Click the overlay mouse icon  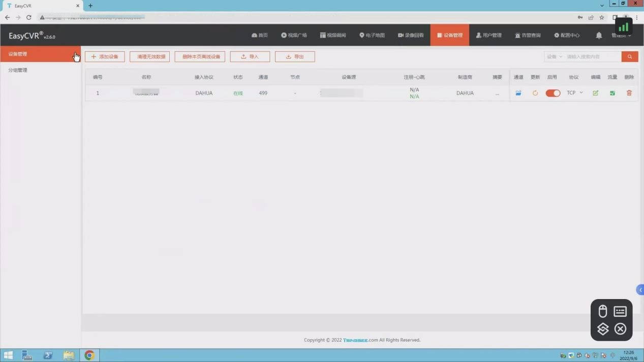coord(603,311)
